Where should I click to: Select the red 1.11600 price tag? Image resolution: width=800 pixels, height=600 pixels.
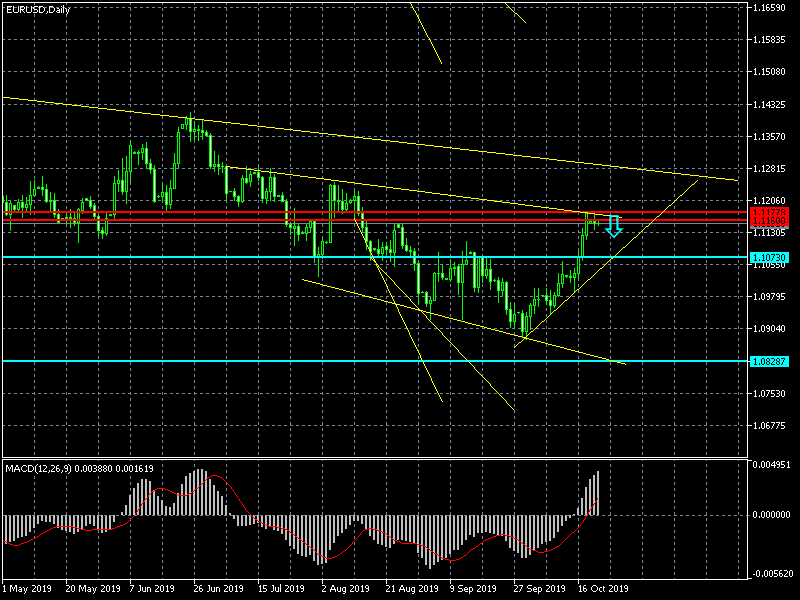click(768, 221)
